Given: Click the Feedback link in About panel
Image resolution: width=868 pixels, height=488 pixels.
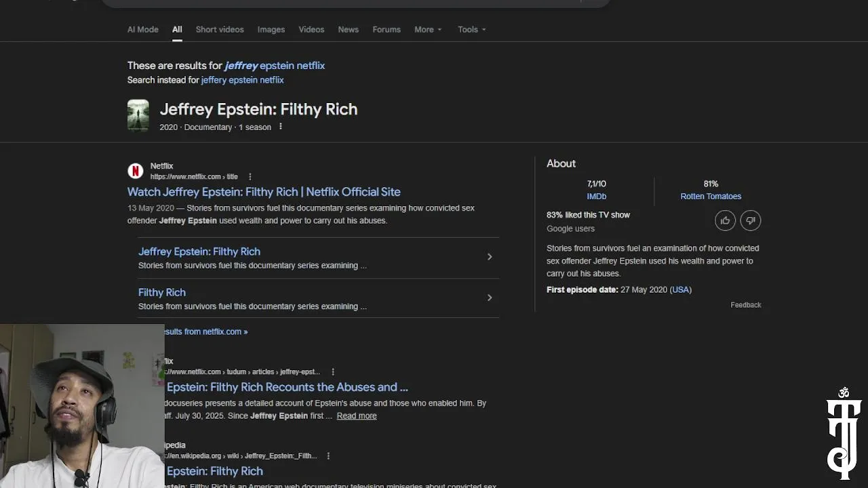Looking at the screenshot, I should point(745,305).
